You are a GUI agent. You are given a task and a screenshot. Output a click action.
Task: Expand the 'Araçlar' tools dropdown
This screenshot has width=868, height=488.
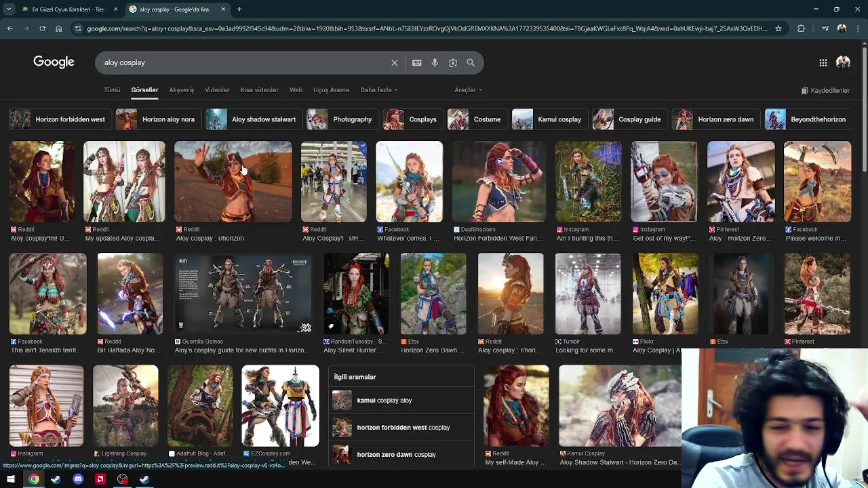click(x=468, y=90)
